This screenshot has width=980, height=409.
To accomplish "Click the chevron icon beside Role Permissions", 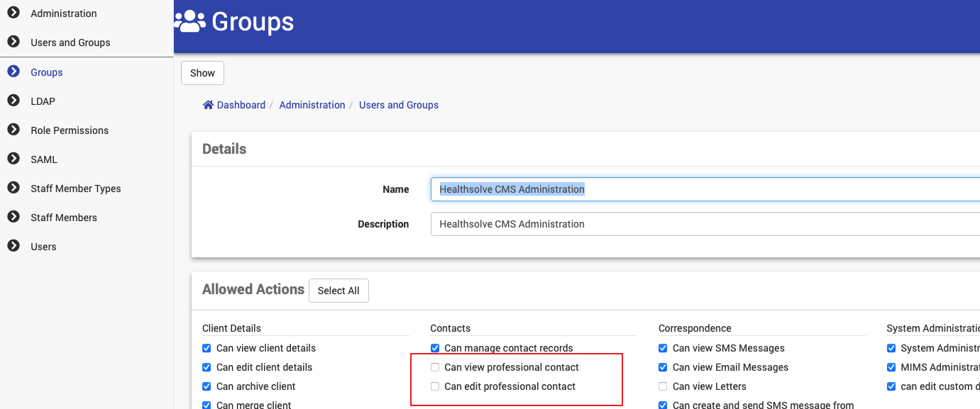I will click(13, 130).
